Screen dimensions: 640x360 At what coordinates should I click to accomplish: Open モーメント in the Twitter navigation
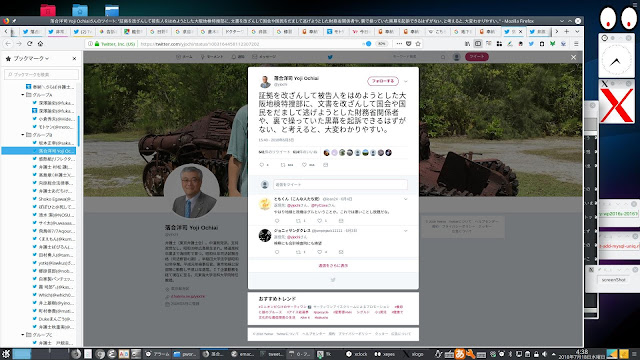pyautogui.click(x=212, y=57)
